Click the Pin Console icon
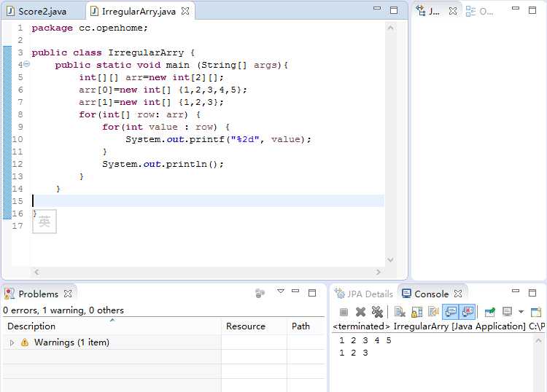The image size is (547, 392). pyautogui.click(x=490, y=312)
